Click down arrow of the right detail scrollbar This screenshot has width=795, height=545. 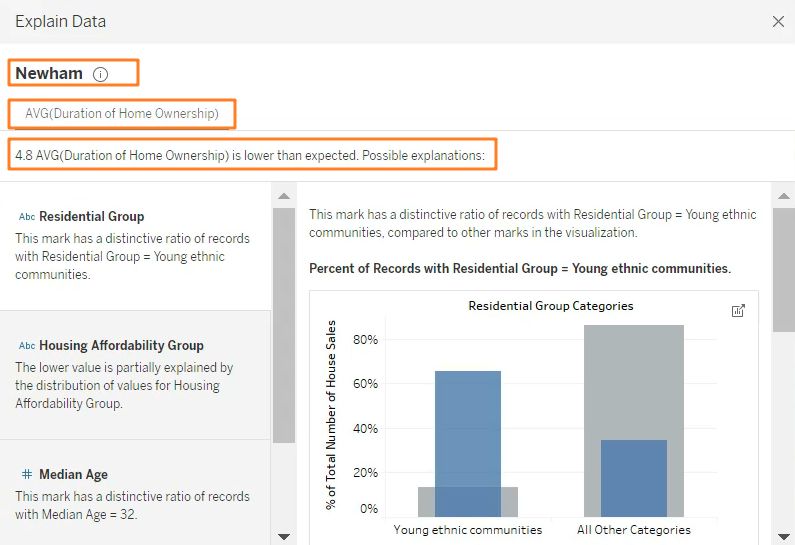click(x=783, y=536)
